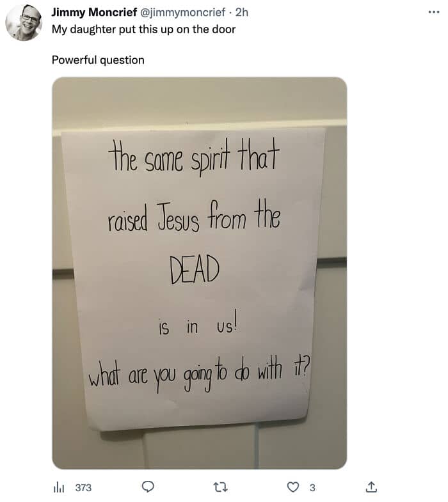448x502 pixels.
Task: Click the Jimmy Moncrief display name
Action: point(94,12)
